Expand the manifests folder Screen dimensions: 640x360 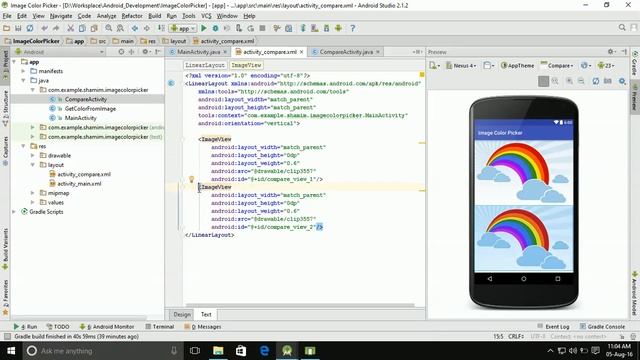click(x=24, y=71)
